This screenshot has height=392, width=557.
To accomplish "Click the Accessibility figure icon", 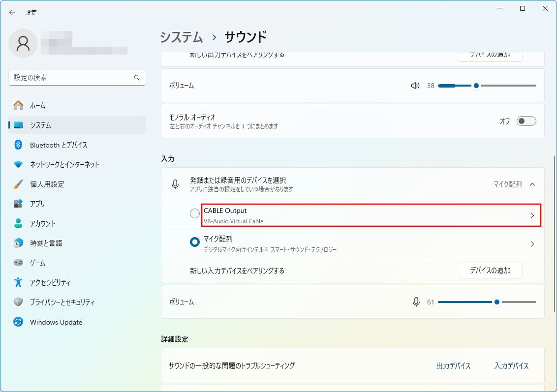I will [x=18, y=282].
